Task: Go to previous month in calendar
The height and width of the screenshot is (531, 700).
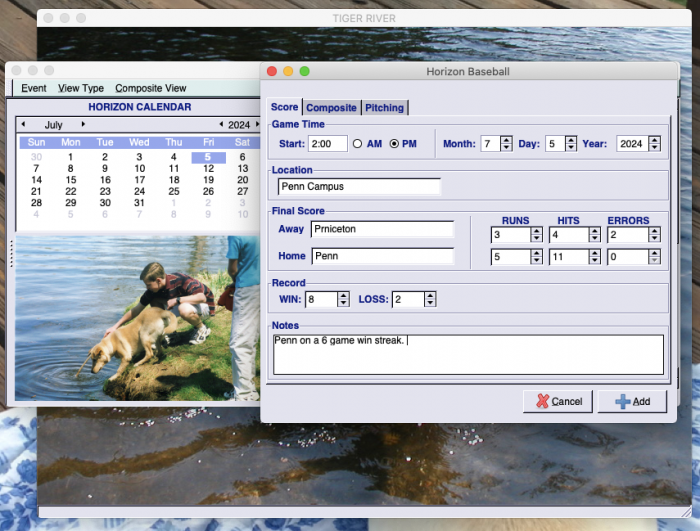Action: click(22, 125)
